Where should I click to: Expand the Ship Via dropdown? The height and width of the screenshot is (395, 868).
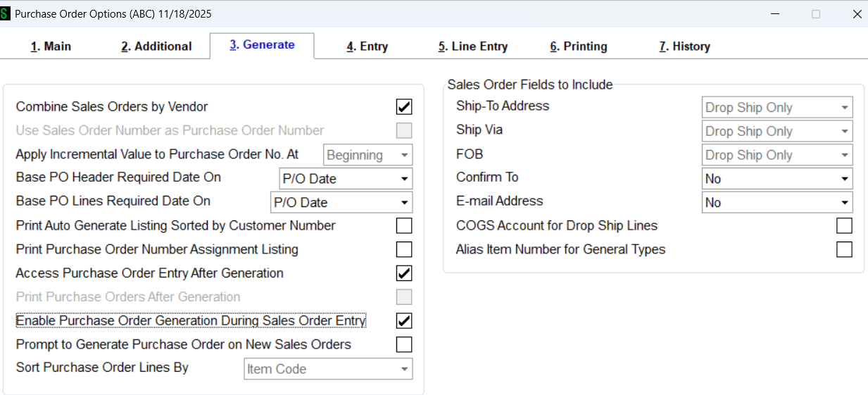click(x=778, y=132)
